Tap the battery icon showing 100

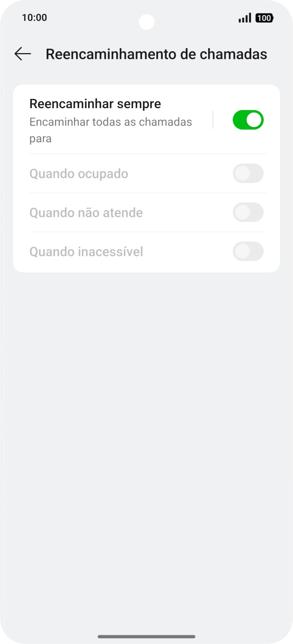pyautogui.click(x=264, y=18)
